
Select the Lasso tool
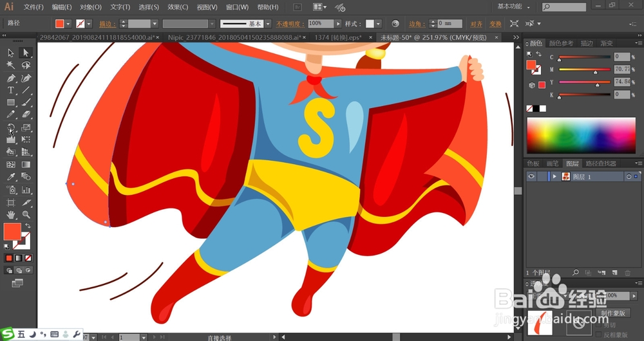26,65
